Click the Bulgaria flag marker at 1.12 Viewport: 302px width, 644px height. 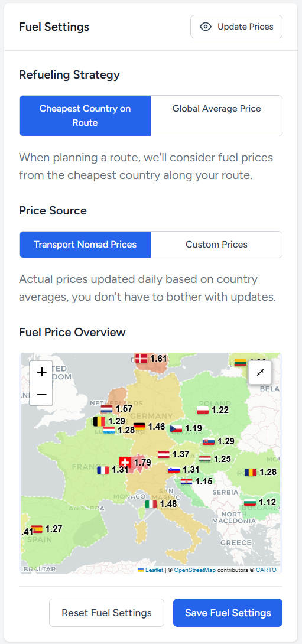250,502
